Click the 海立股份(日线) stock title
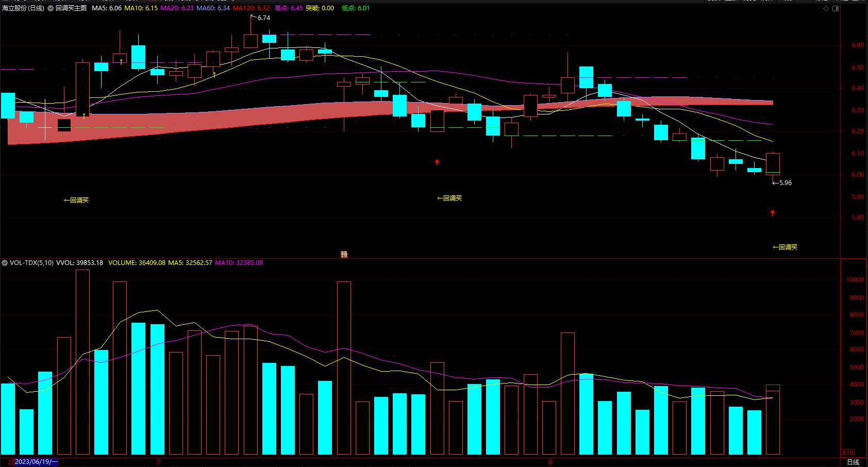 pos(23,8)
